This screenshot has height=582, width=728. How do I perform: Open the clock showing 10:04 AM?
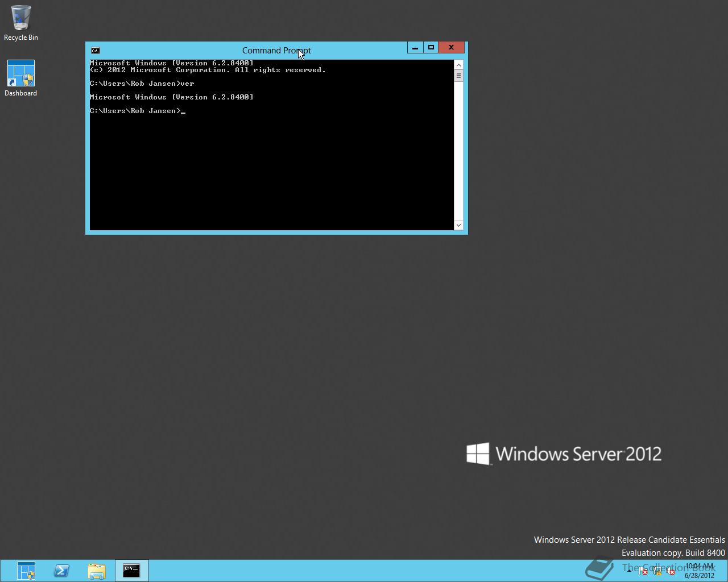coord(700,571)
